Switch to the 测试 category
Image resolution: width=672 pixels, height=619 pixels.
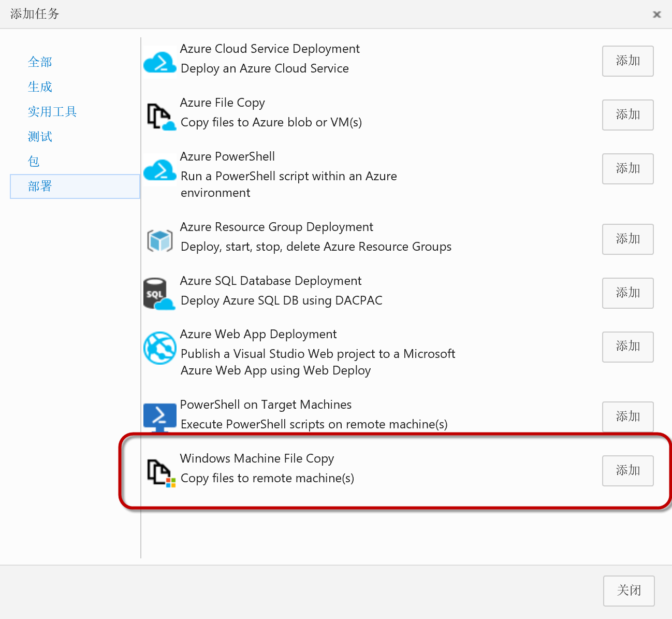(40, 137)
